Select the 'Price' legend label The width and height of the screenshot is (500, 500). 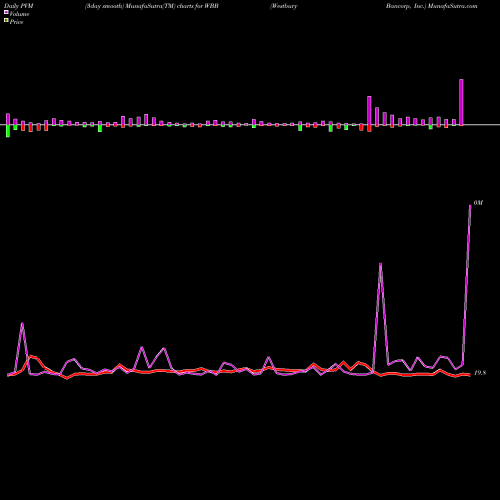click(16, 22)
